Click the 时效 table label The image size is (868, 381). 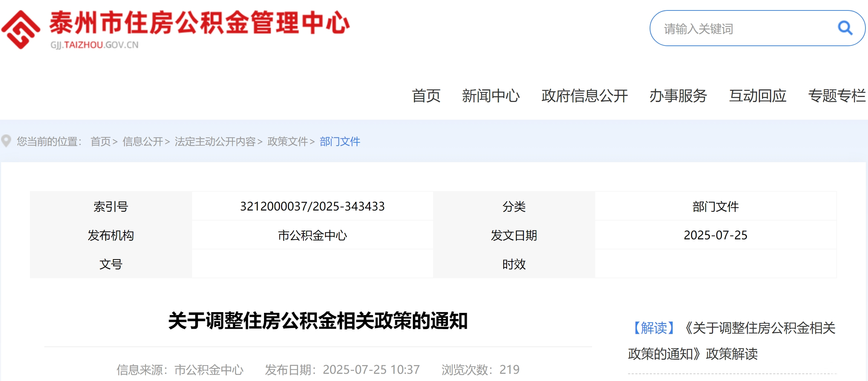514,264
